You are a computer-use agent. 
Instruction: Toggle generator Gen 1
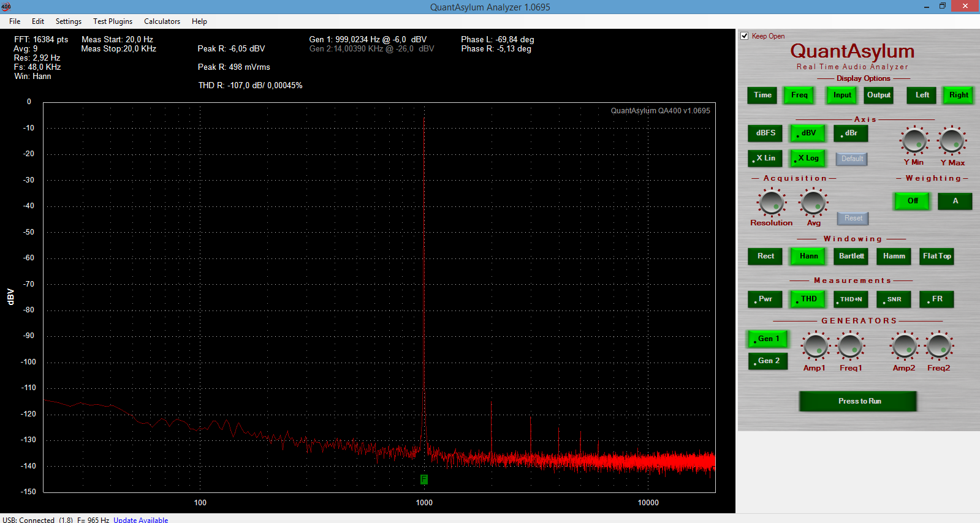pyautogui.click(x=768, y=339)
